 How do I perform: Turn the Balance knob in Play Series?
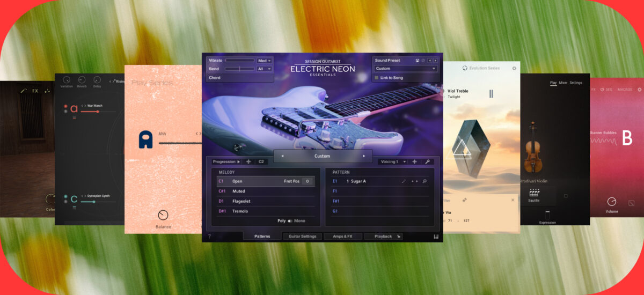click(163, 215)
